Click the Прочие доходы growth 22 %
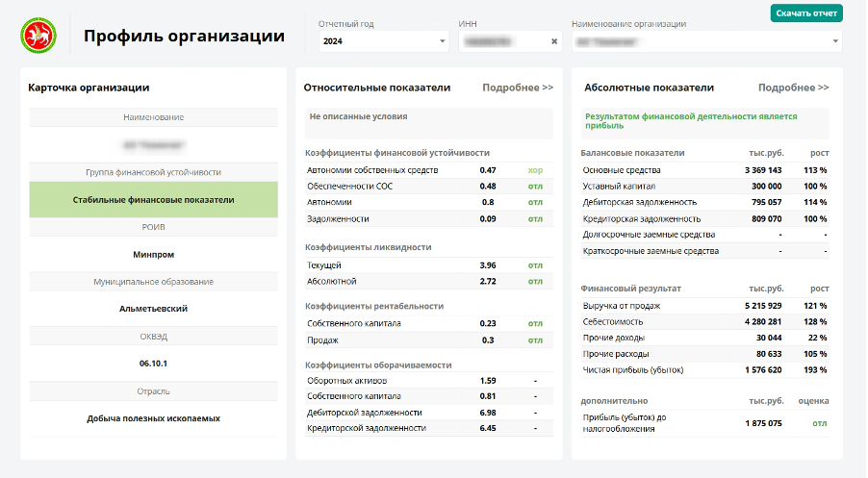 (818, 338)
